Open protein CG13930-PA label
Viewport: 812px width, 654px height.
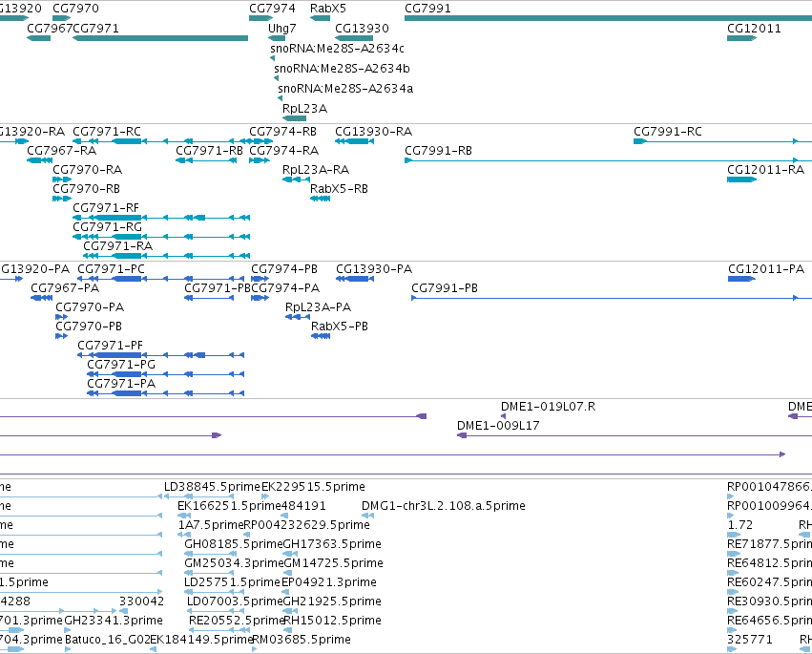374,269
